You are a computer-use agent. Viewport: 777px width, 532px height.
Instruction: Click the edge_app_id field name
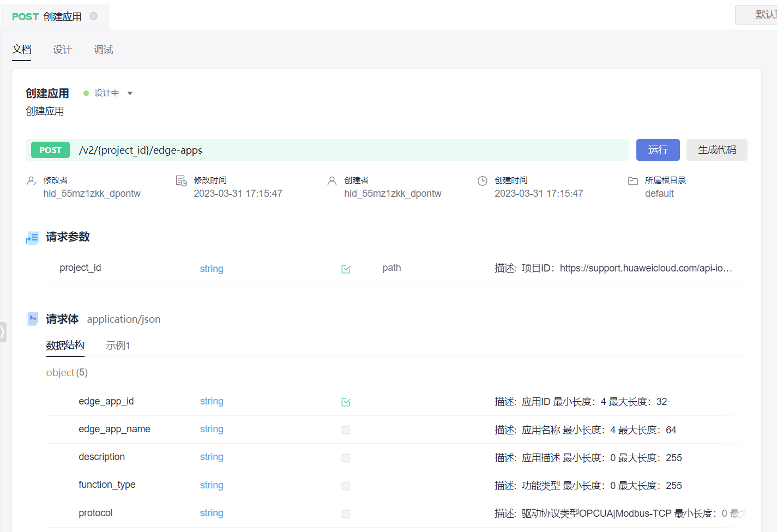[x=106, y=401]
